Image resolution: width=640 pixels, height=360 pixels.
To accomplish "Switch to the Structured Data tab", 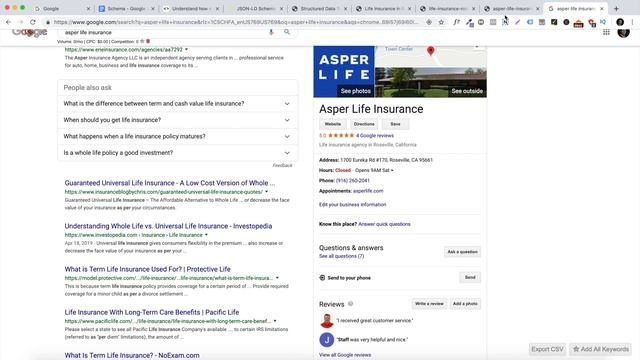I will tap(319, 9).
